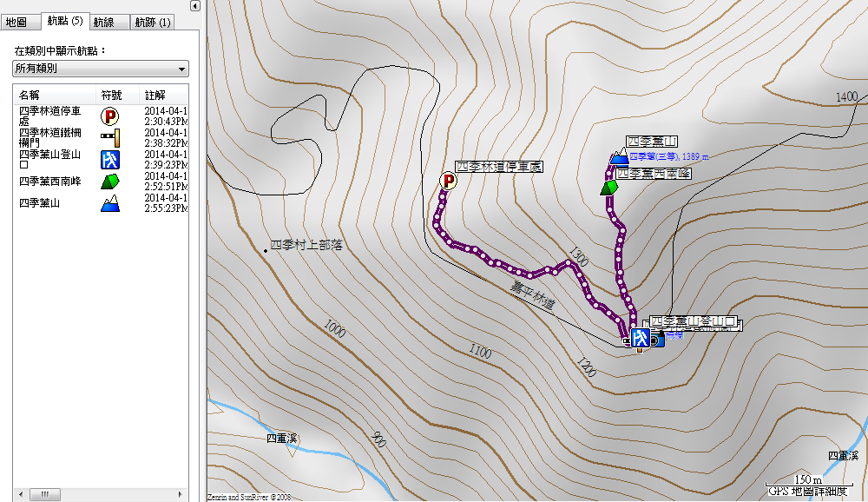868x502 pixels.
Task: Click the horizontal scrollbar thumb in waypoint list
Action: (40, 495)
